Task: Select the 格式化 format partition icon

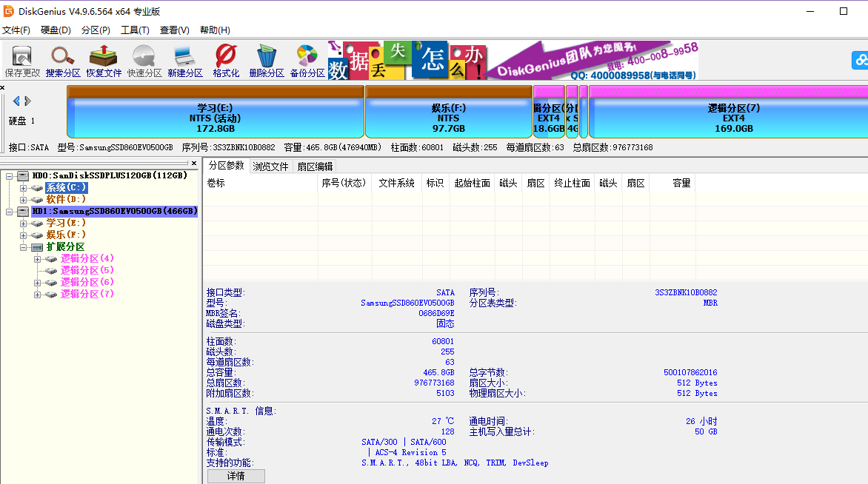Action: (225, 58)
